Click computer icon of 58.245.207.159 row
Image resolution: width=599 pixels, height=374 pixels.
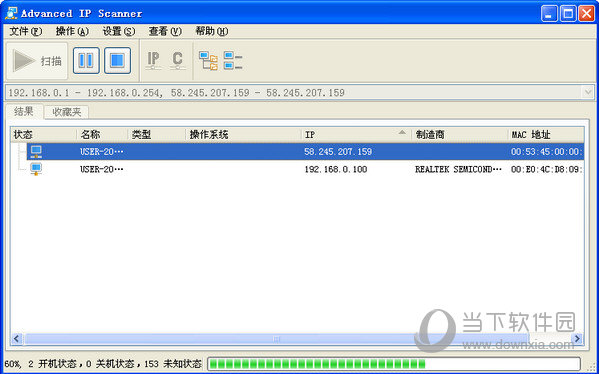point(36,152)
